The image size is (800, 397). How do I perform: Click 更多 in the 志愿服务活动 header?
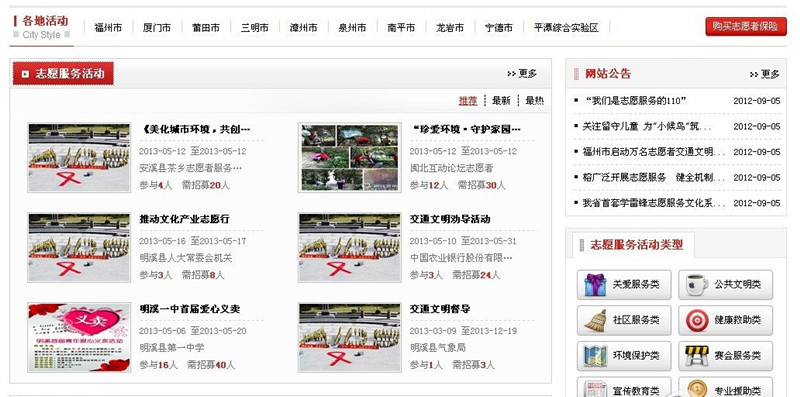(522, 73)
